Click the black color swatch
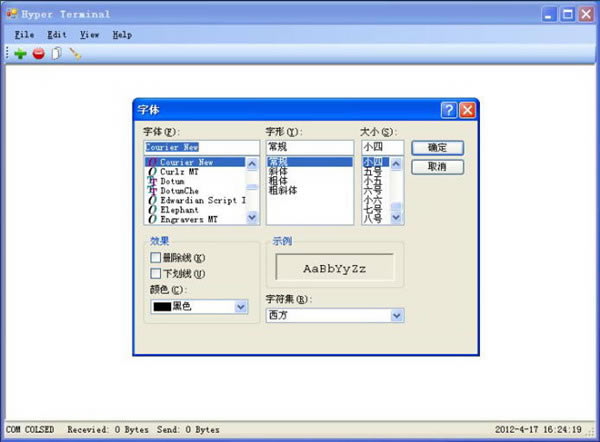Viewport: 600px width, 442px height. (167, 307)
